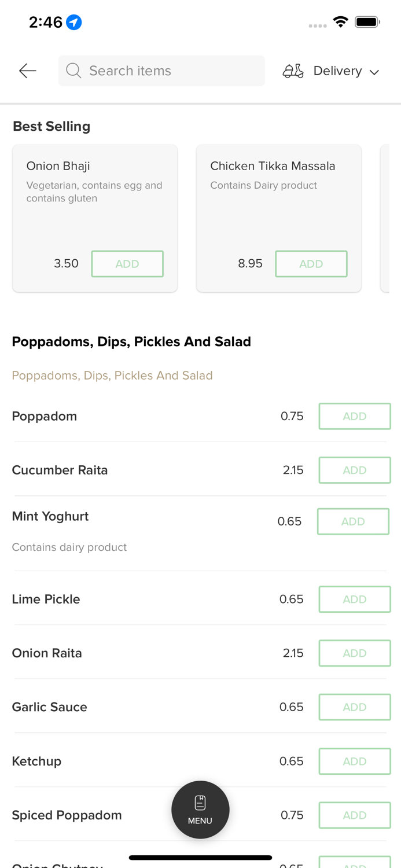Tap the back arrow icon
The height and width of the screenshot is (868, 401).
tap(27, 71)
